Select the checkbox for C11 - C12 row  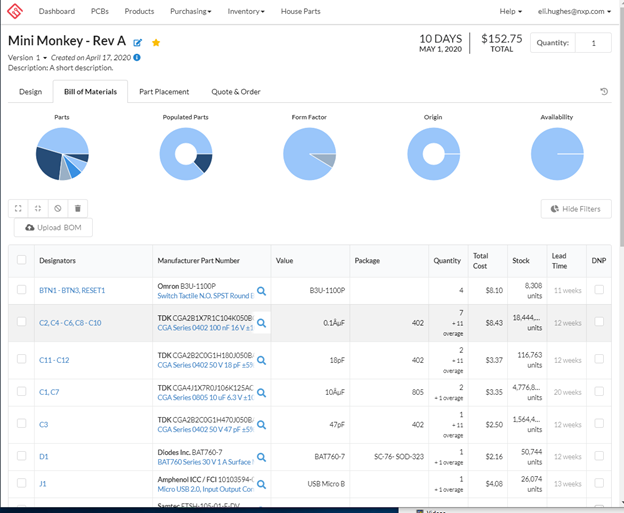(x=21, y=359)
